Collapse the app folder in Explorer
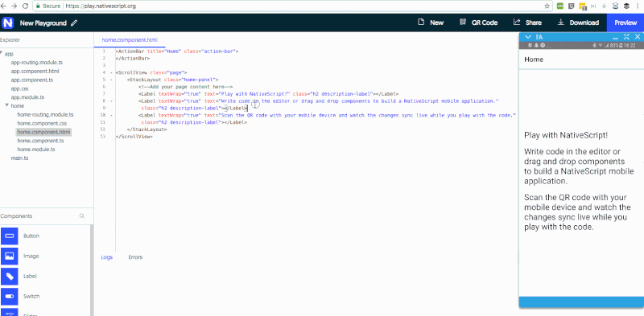The width and height of the screenshot is (644, 316). pos(2,53)
